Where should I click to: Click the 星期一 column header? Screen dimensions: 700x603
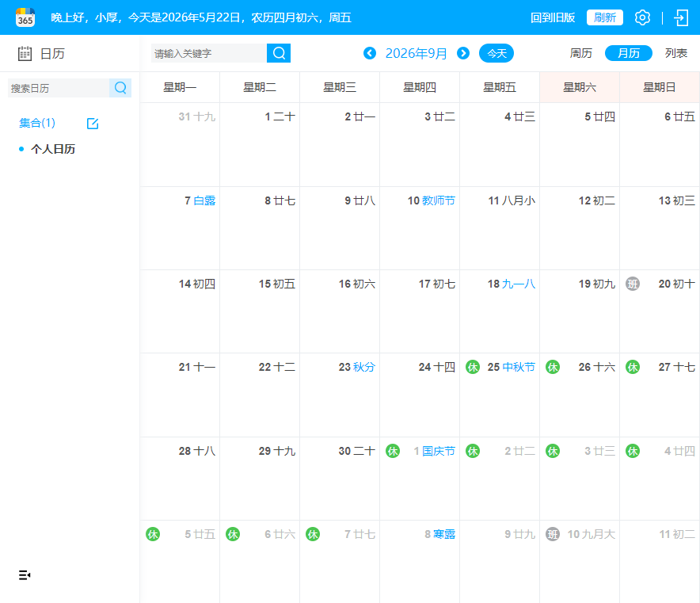180,87
